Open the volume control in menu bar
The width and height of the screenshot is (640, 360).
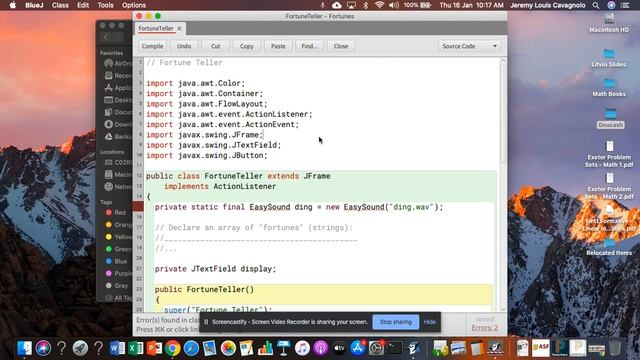(x=394, y=5)
